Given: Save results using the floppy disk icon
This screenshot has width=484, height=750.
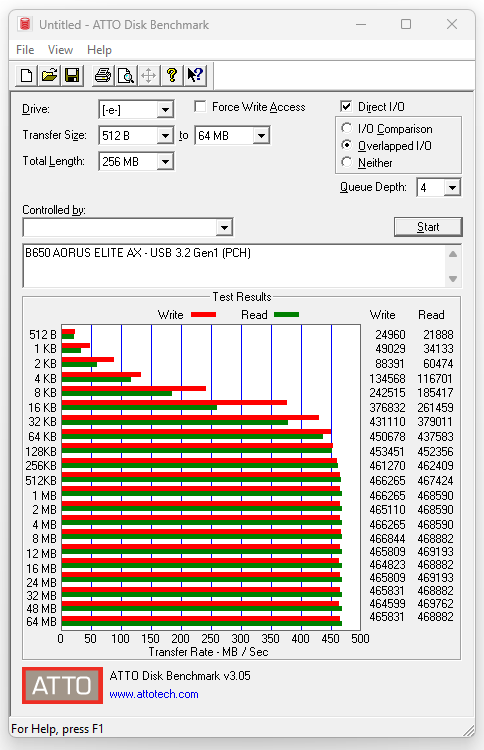Looking at the screenshot, I should (x=72, y=76).
